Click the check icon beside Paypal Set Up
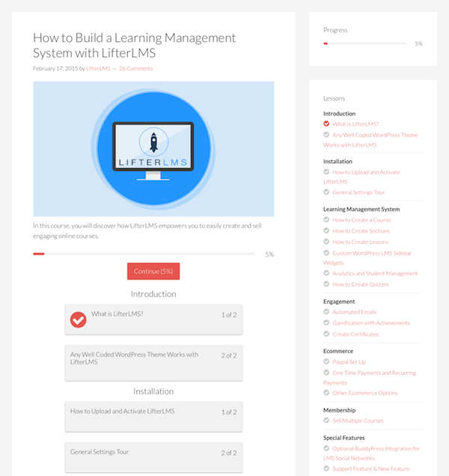 (x=326, y=361)
